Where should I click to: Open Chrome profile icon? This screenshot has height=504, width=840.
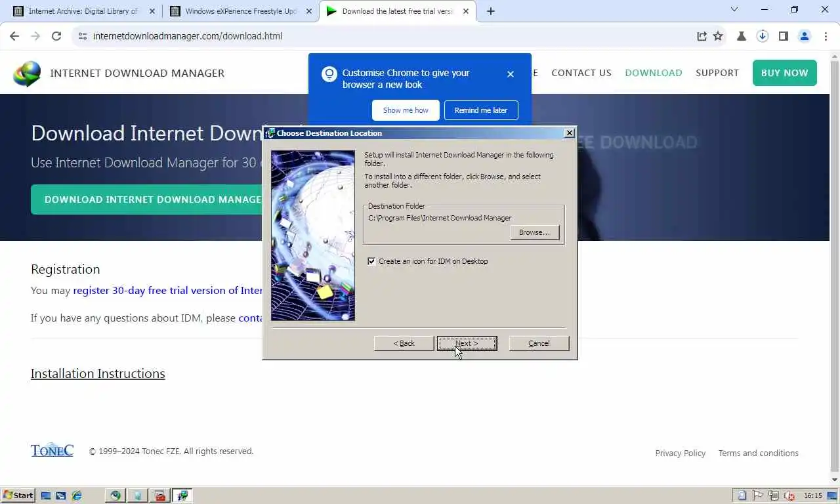[x=805, y=36]
